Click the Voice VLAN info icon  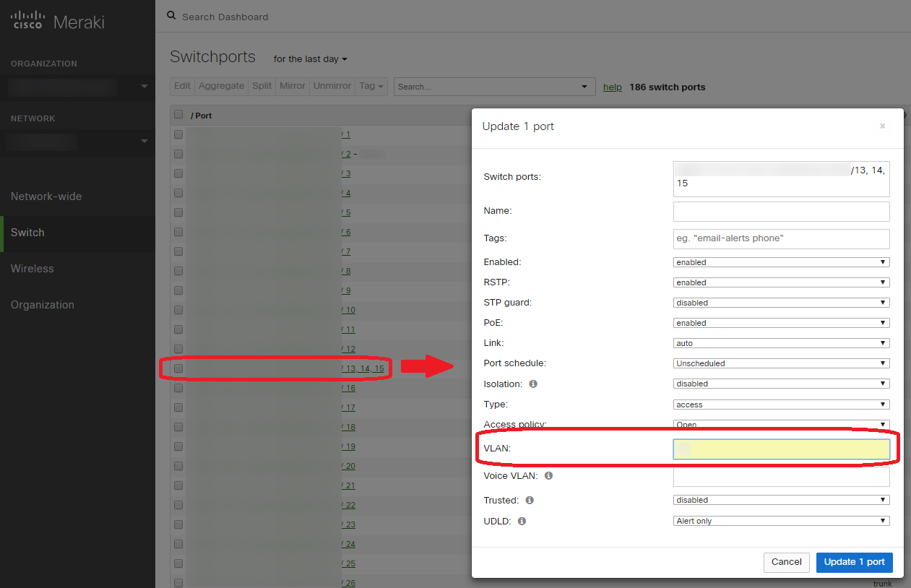548,476
